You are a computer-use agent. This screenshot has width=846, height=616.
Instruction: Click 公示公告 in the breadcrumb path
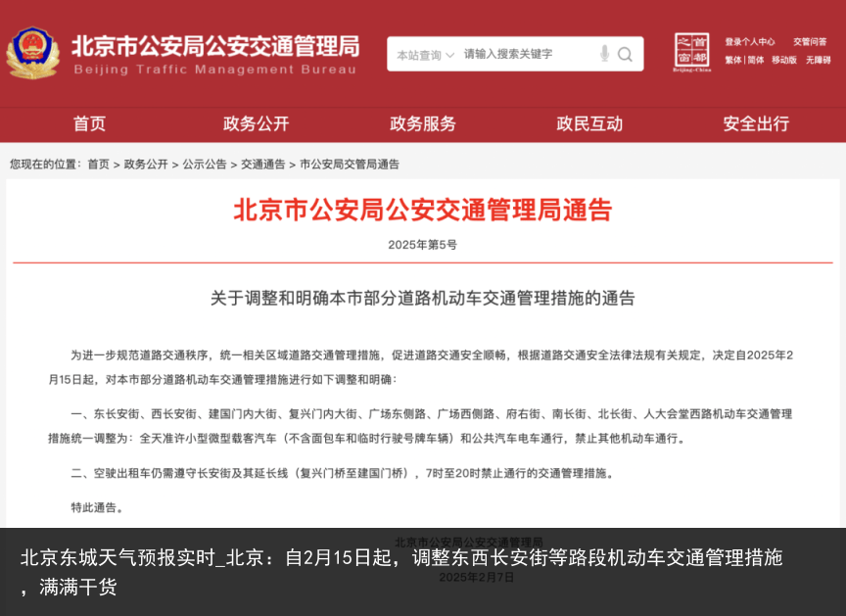point(205,164)
